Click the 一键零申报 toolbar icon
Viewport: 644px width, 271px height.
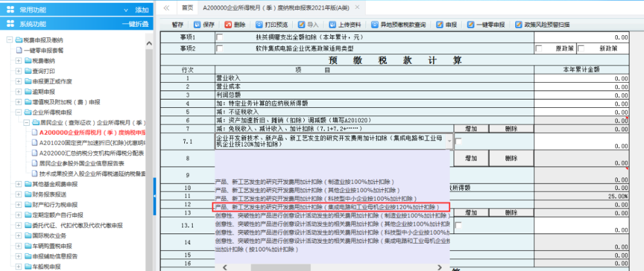[x=470, y=24]
